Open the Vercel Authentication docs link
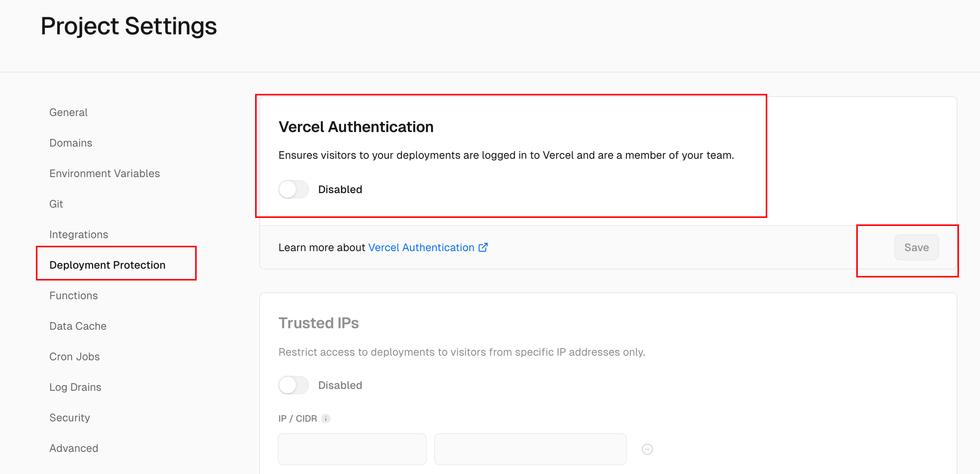This screenshot has height=474, width=980. (421, 247)
